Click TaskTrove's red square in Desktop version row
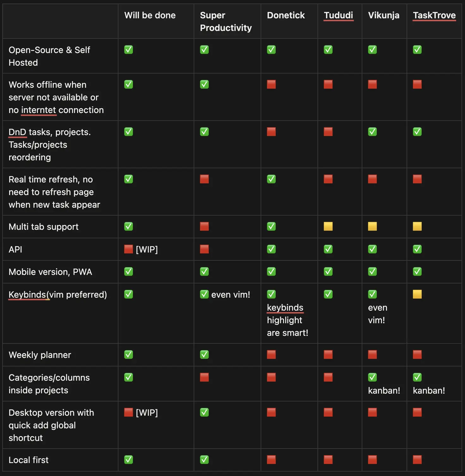 (417, 412)
